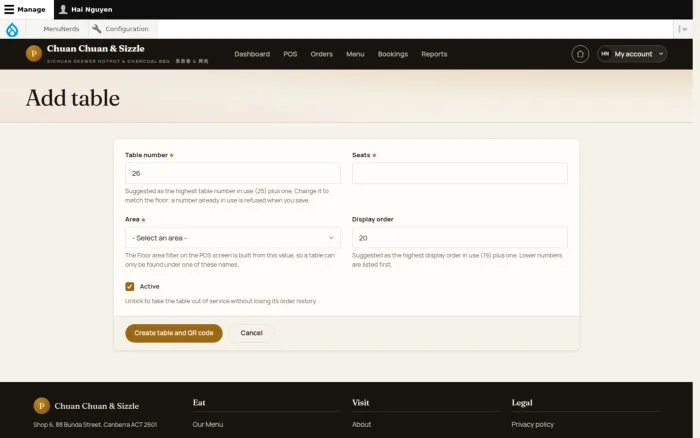The height and width of the screenshot is (438, 700).
Task: Focus the Display order field
Action: (459, 238)
